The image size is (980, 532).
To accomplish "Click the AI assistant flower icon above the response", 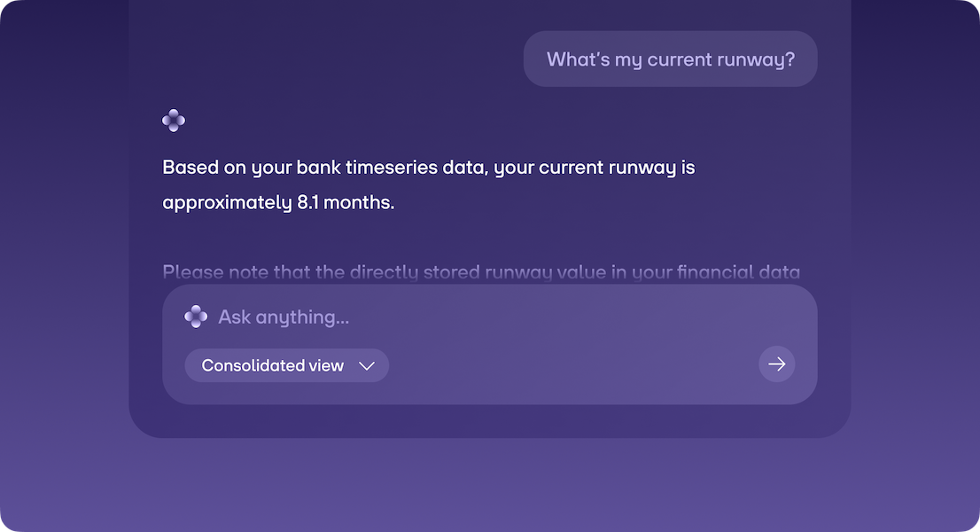I will (173, 120).
